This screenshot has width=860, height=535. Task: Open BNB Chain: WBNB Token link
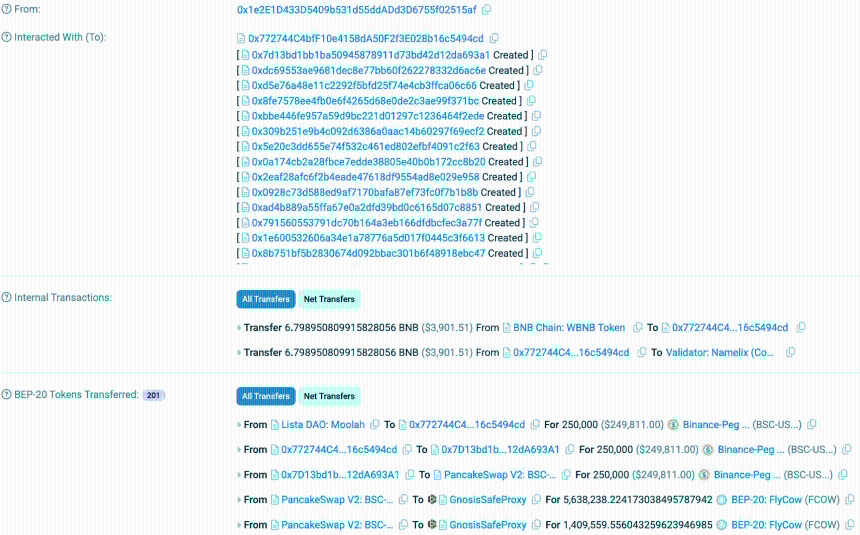[569, 328]
